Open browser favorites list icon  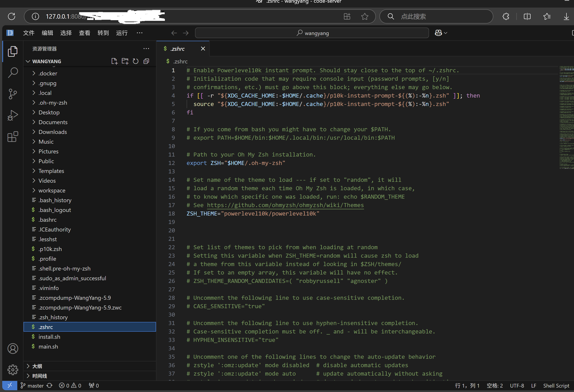click(x=547, y=16)
